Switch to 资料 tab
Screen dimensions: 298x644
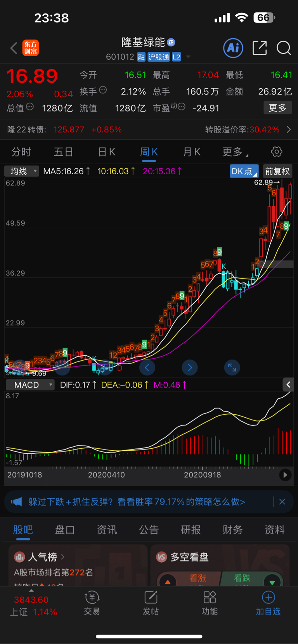coord(275,530)
